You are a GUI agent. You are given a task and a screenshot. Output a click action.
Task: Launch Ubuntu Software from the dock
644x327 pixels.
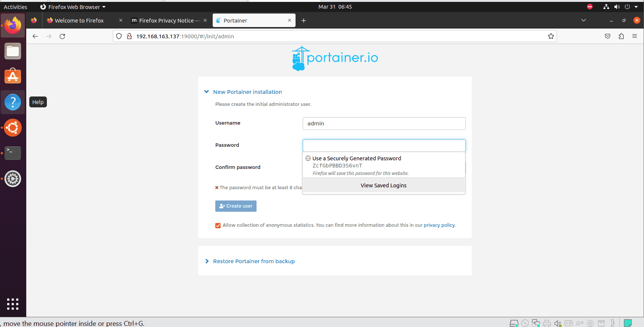(13, 76)
